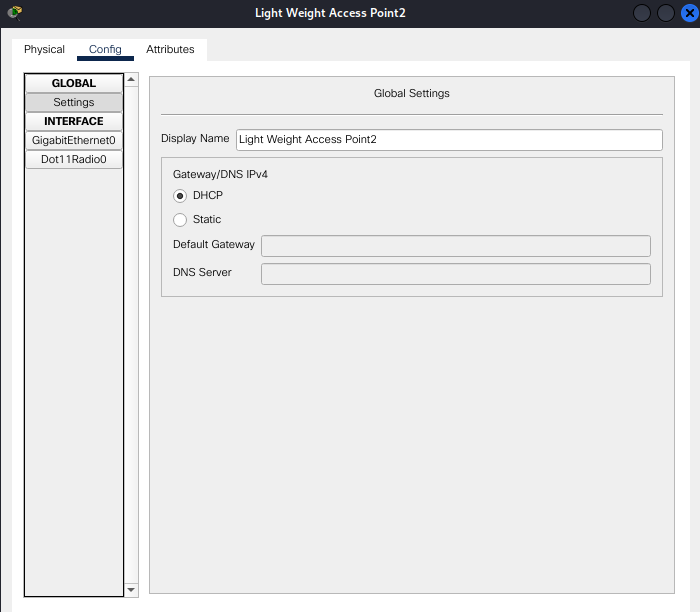
Task: Click the GLOBAL section header
Action: (74, 83)
